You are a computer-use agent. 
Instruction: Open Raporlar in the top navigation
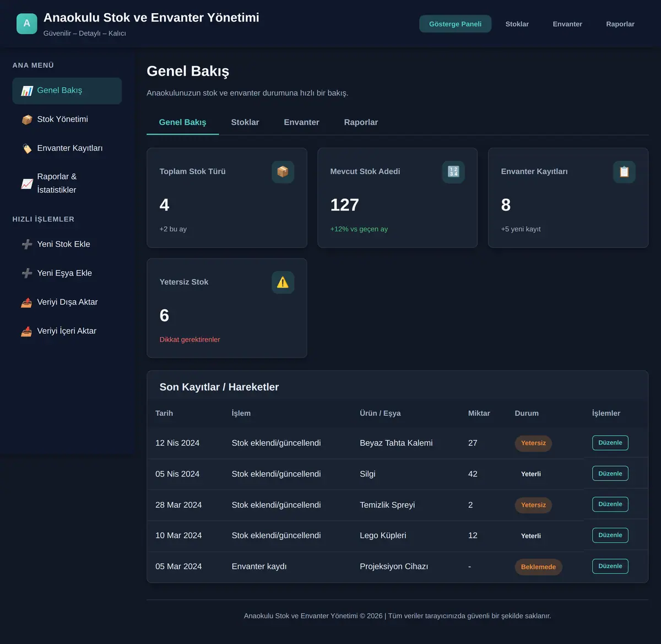click(620, 24)
